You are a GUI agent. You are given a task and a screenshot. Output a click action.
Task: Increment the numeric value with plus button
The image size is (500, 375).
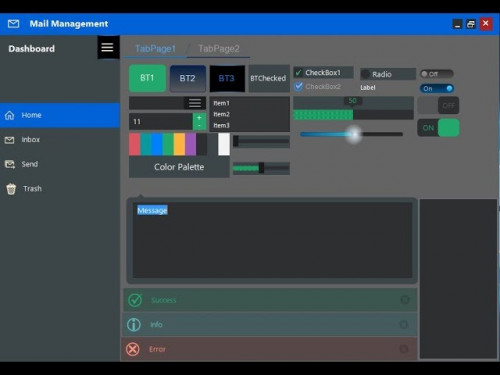[199, 118]
